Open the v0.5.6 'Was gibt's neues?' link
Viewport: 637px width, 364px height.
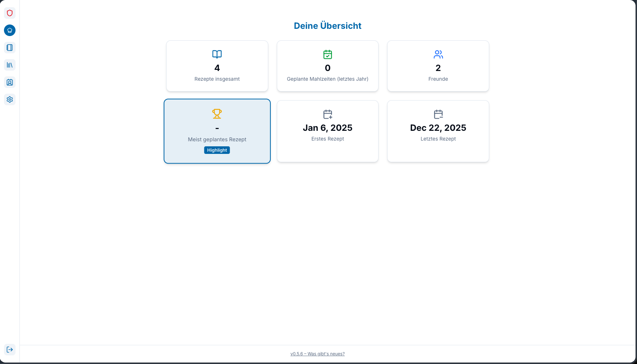pos(318,354)
